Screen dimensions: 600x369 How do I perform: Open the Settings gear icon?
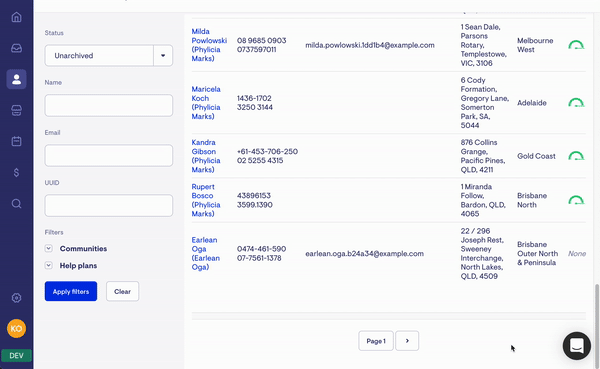(16, 297)
